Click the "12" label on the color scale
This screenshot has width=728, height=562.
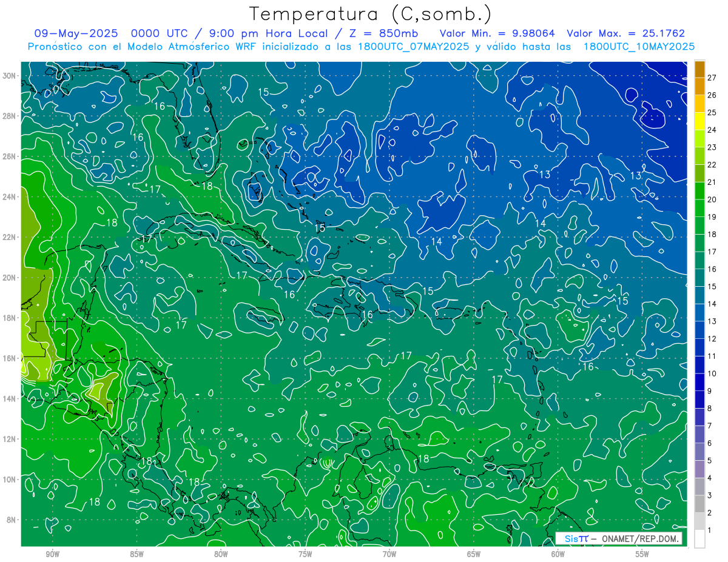pos(712,338)
